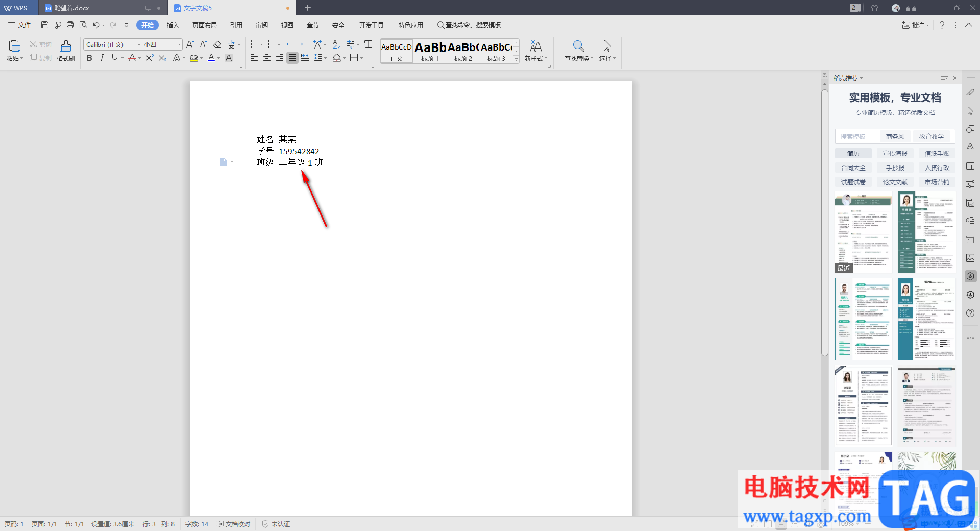Expand the line spacing dropdown
This screenshot has width=980, height=531.
326,58
